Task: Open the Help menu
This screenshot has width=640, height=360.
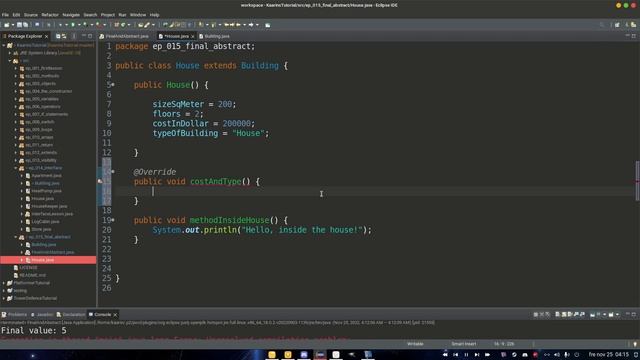Action: pyautogui.click(x=154, y=15)
